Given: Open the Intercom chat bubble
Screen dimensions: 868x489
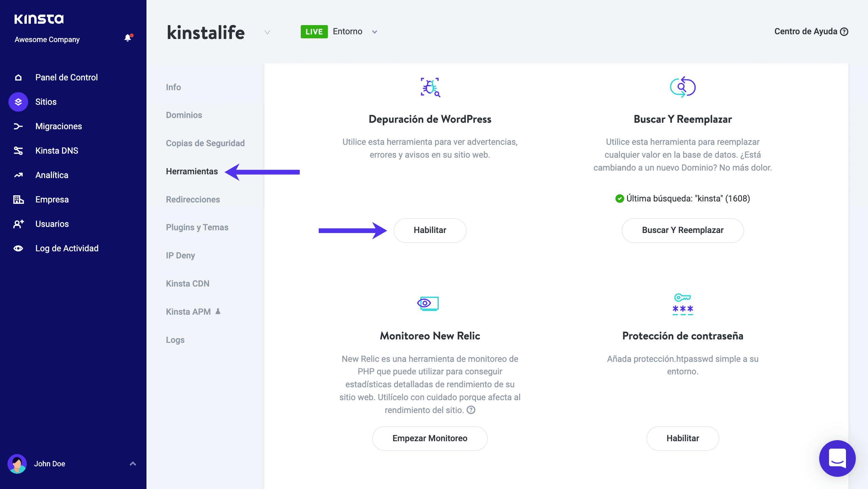Looking at the screenshot, I should [x=837, y=458].
